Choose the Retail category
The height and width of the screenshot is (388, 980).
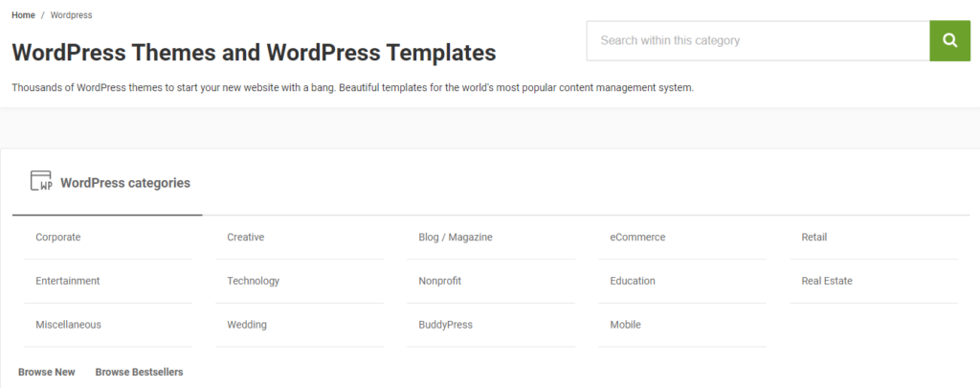click(814, 238)
